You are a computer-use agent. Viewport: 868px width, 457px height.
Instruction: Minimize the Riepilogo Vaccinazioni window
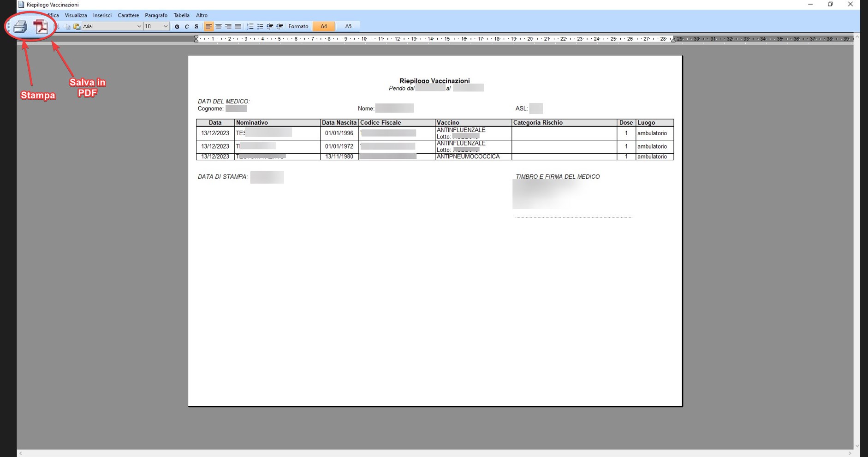click(810, 4)
